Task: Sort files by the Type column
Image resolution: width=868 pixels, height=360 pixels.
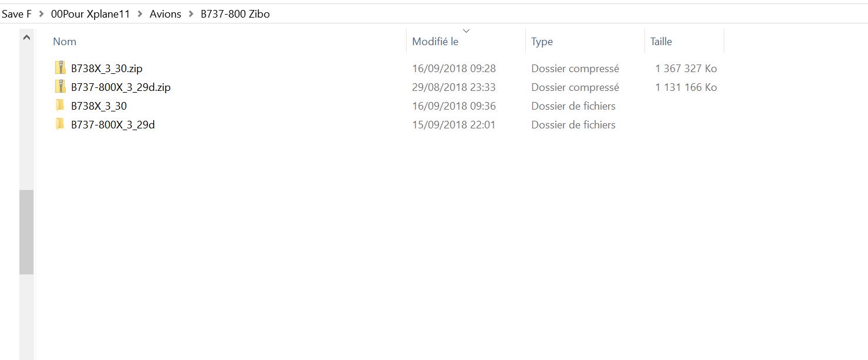Action: [x=542, y=42]
